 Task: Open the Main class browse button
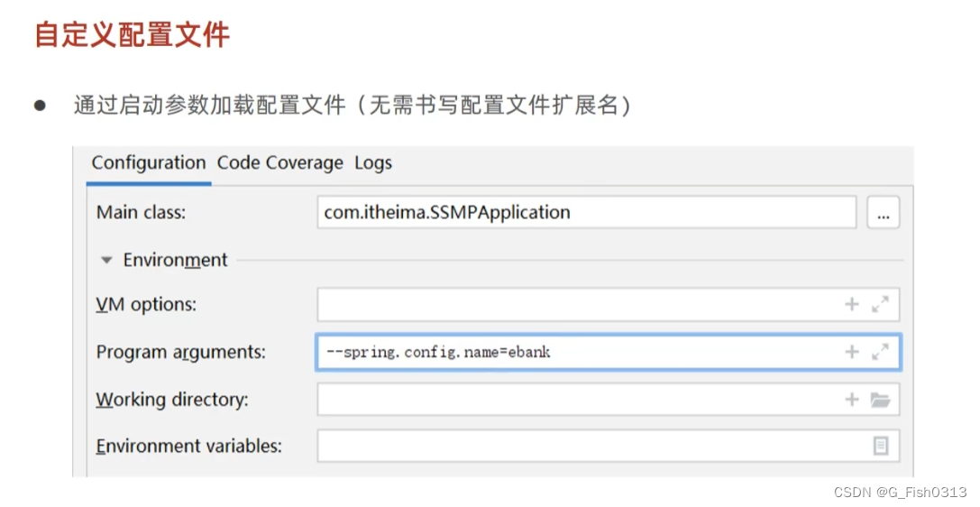point(883,213)
